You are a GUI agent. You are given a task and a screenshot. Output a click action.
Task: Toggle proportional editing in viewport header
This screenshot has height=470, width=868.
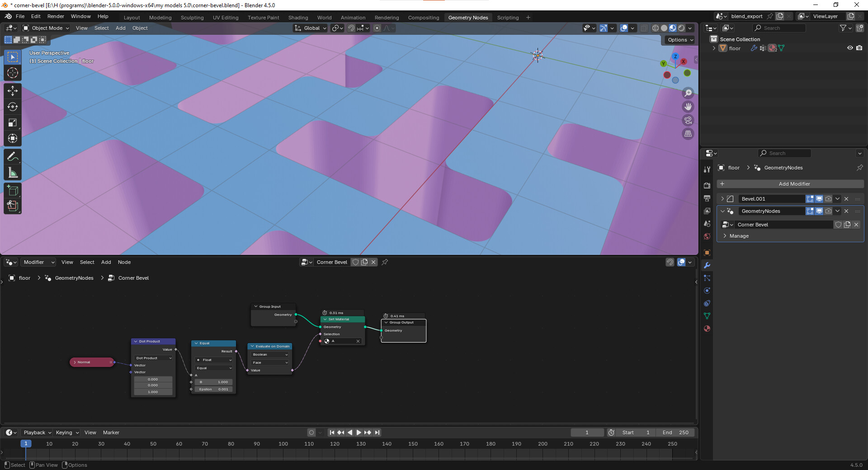(377, 28)
